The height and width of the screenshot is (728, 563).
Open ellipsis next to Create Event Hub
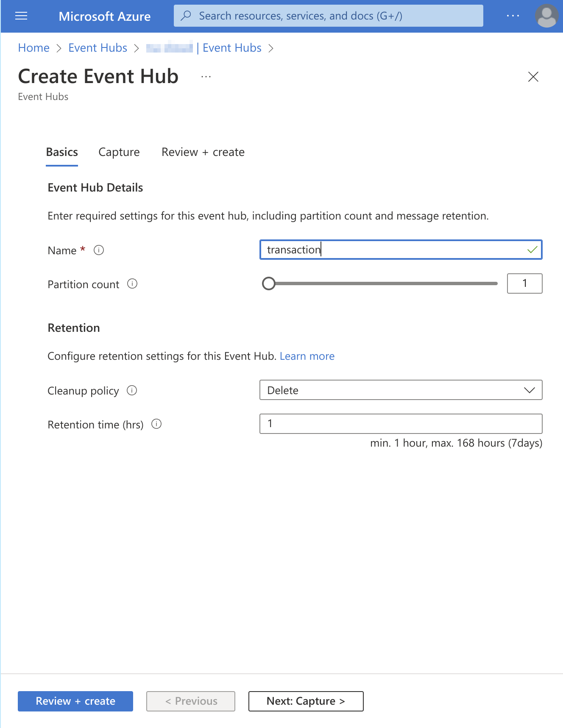[206, 77]
